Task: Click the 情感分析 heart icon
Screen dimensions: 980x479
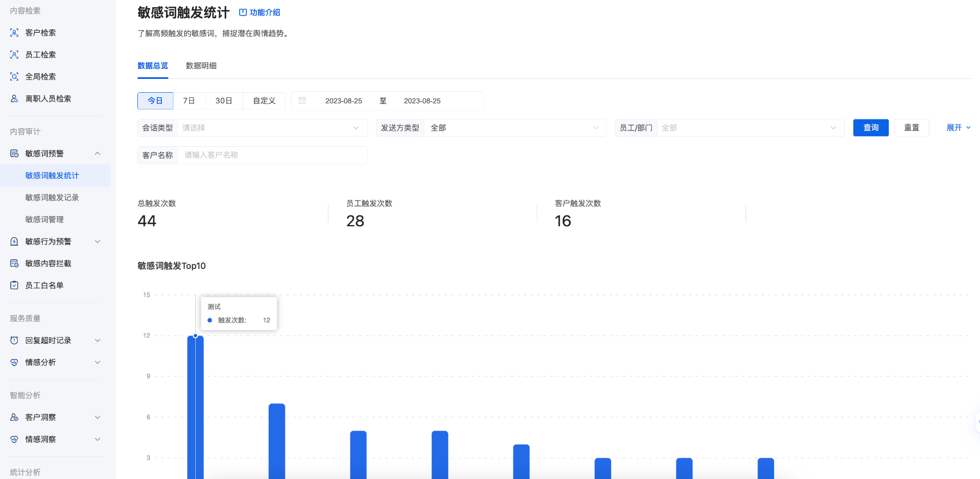Action: point(14,362)
